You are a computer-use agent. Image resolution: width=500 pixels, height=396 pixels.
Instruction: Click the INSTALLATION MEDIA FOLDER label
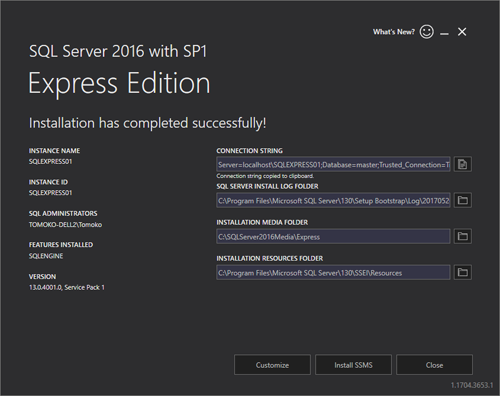pos(262,222)
